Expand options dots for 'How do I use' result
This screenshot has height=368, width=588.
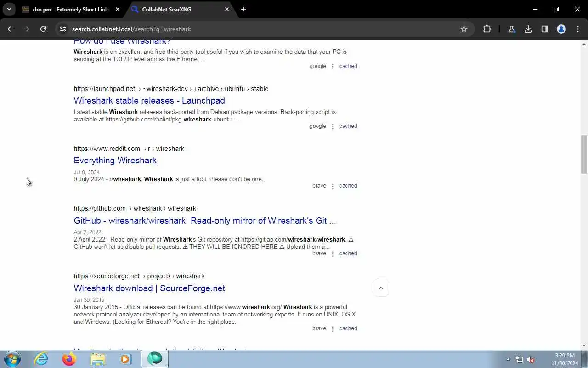pyautogui.click(x=333, y=67)
